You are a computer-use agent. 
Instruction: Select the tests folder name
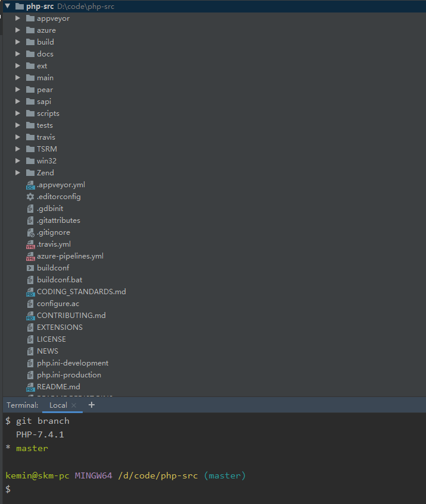[x=45, y=125]
